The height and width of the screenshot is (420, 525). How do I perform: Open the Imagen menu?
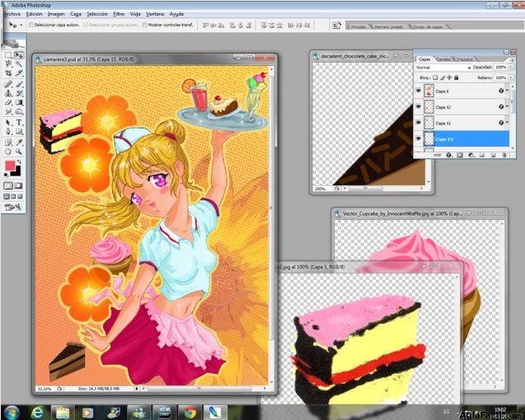tap(56, 14)
